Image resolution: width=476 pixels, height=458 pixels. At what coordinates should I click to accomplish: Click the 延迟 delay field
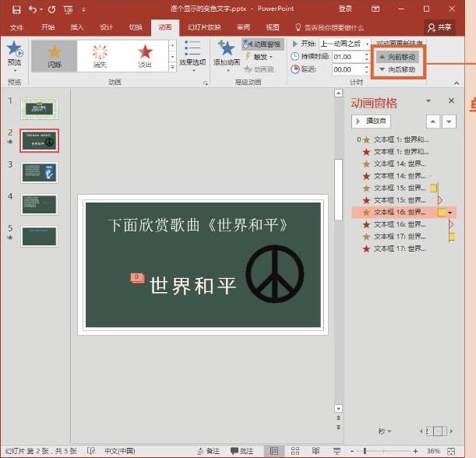pos(351,70)
